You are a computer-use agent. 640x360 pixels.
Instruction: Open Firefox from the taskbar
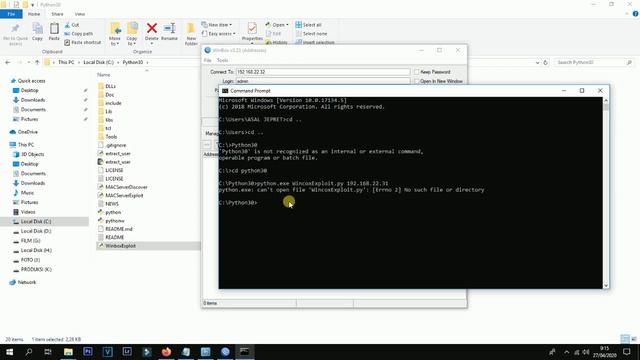(166, 351)
